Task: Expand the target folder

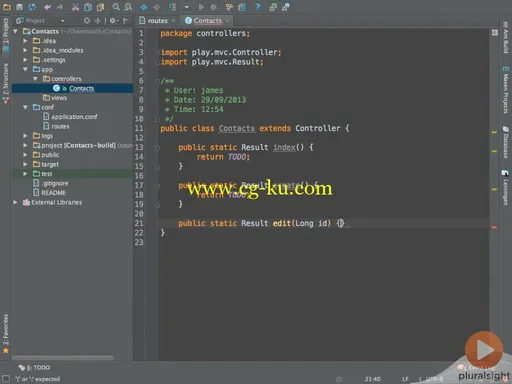Action: 25,164
